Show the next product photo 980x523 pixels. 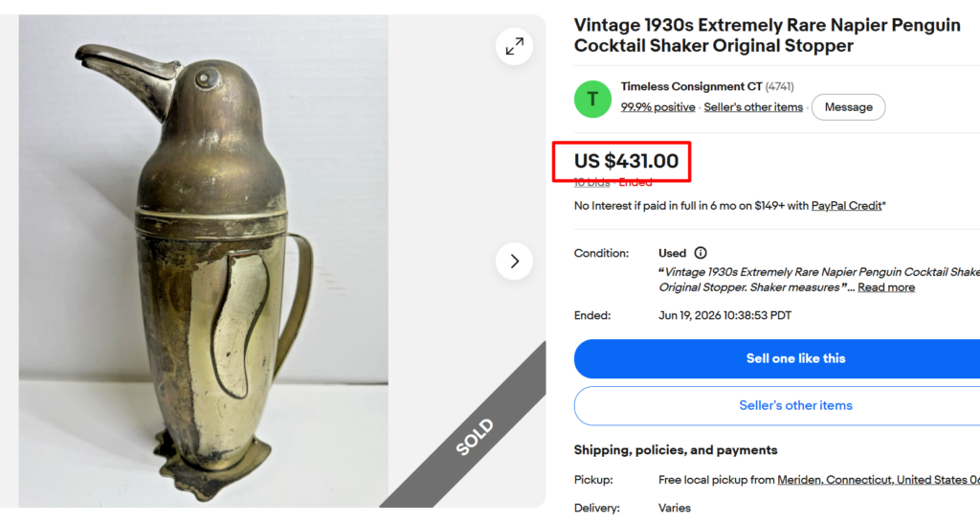point(514,261)
